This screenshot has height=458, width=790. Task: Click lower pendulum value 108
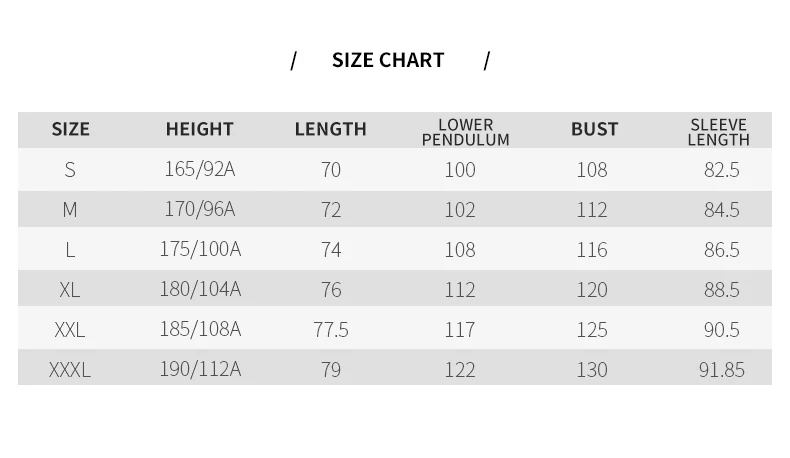click(459, 250)
